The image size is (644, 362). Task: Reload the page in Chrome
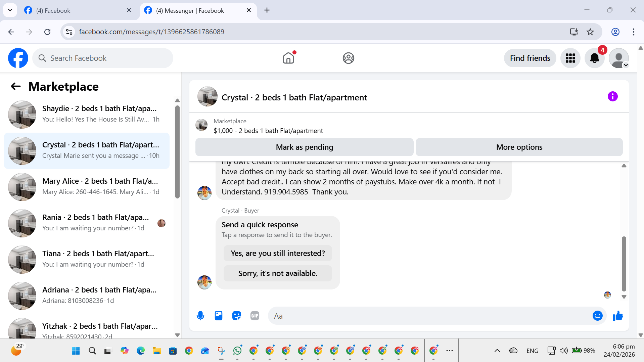pyautogui.click(x=47, y=32)
